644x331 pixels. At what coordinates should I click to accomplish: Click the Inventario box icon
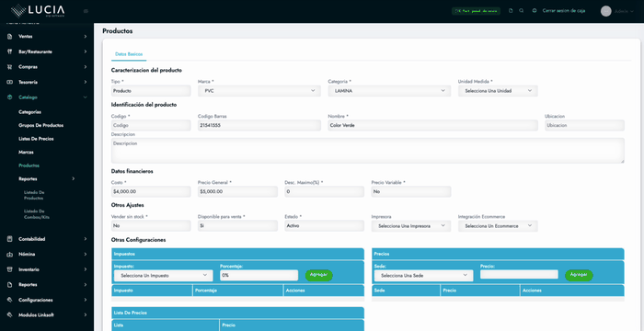(x=10, y=269)
